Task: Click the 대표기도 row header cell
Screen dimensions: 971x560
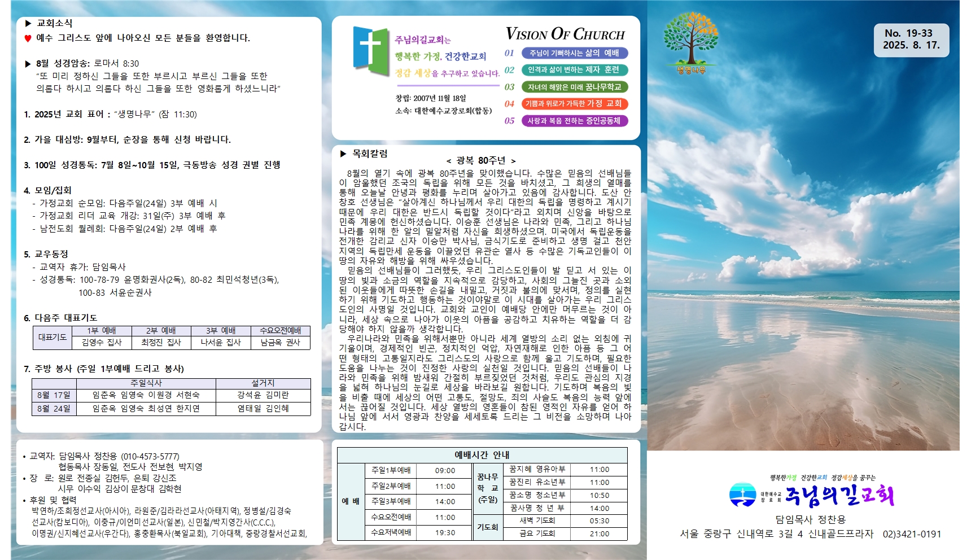Action: (x=52, y=337)
